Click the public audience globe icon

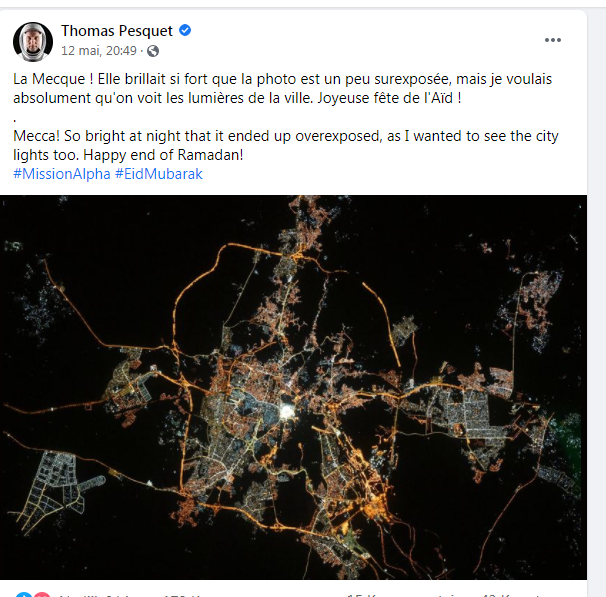pyautogui.click(x=153, y=51)
